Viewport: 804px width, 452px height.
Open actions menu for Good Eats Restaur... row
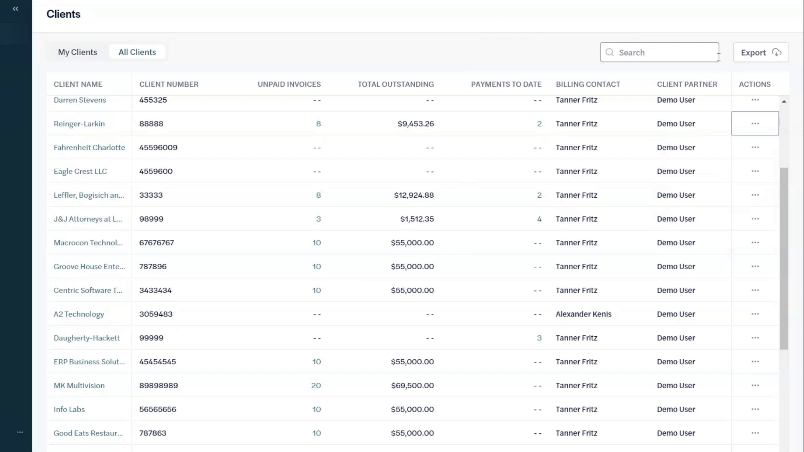point(755,433)
